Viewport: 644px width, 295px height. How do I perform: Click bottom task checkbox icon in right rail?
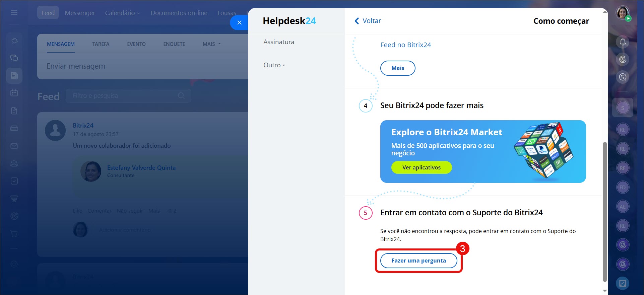pos(623,284)
